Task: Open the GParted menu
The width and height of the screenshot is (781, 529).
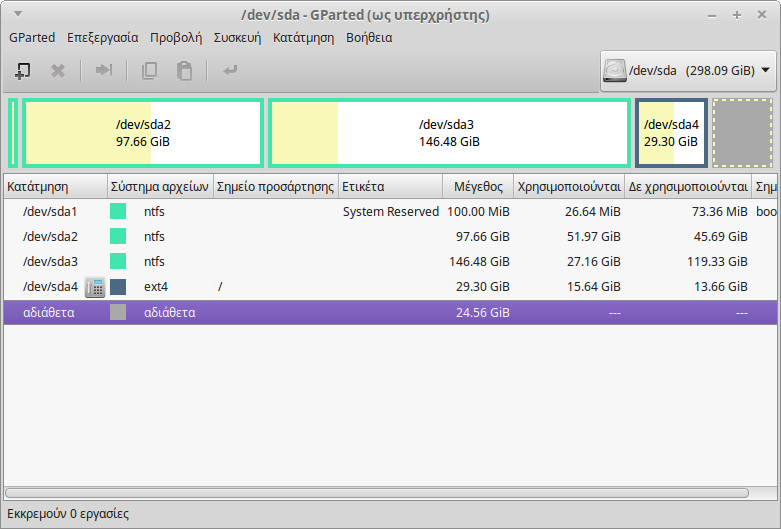Action: [x=32, y=38]
